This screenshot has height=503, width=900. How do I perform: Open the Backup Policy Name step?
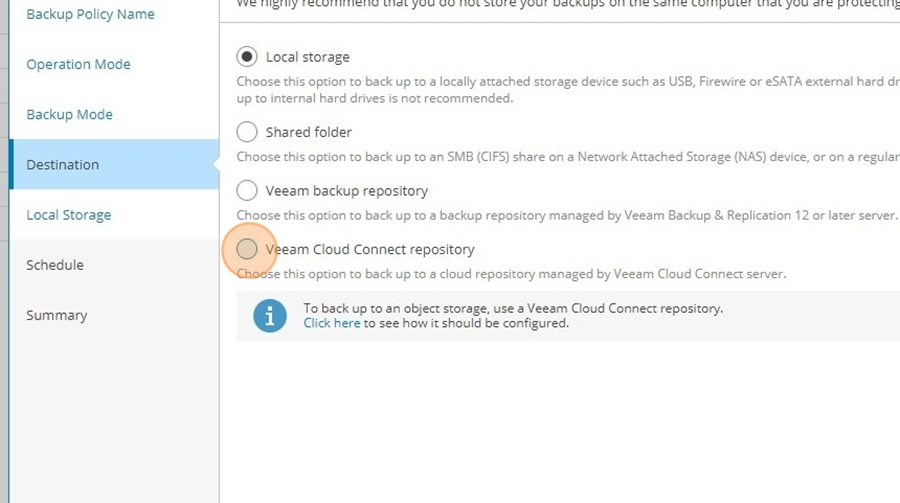[x=90, y=14]
